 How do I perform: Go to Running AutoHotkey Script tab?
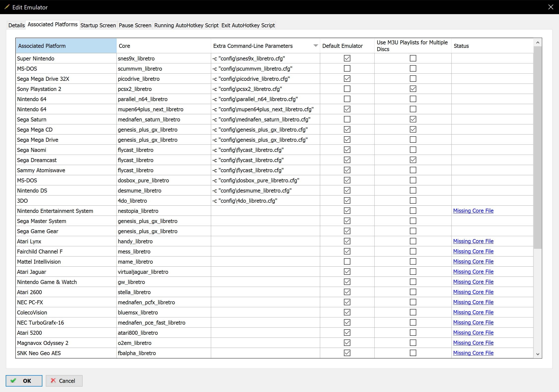click(x=186, y=25)
